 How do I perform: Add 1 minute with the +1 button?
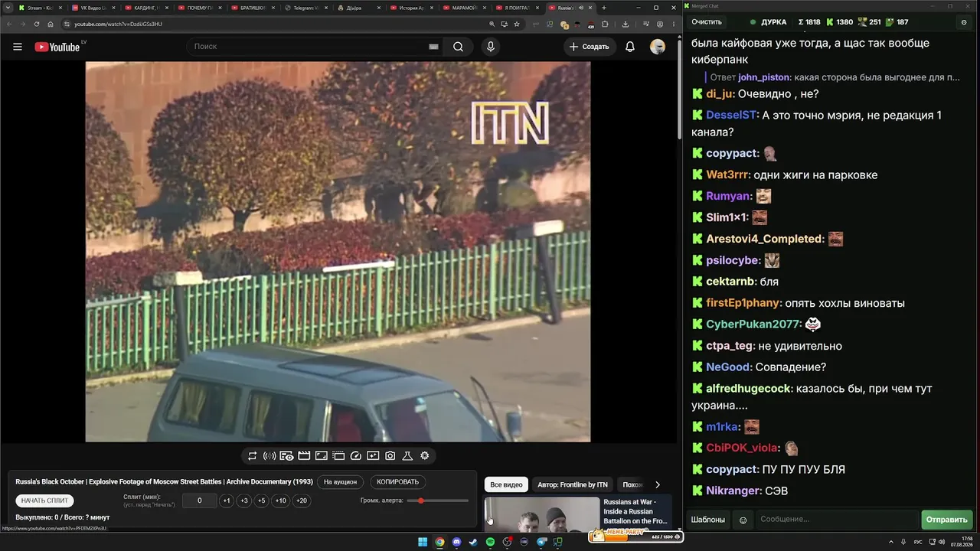pyautogui.click(x=227, y=500)
